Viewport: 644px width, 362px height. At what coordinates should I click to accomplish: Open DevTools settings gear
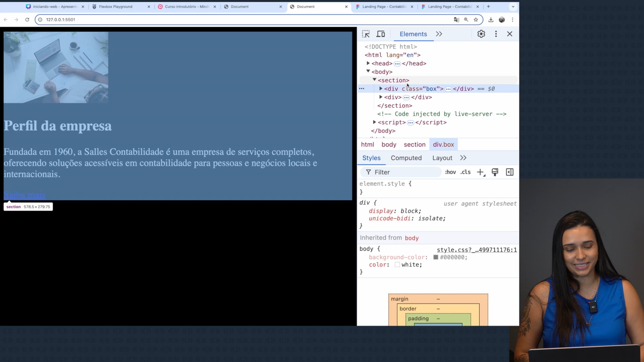[481, 34]
